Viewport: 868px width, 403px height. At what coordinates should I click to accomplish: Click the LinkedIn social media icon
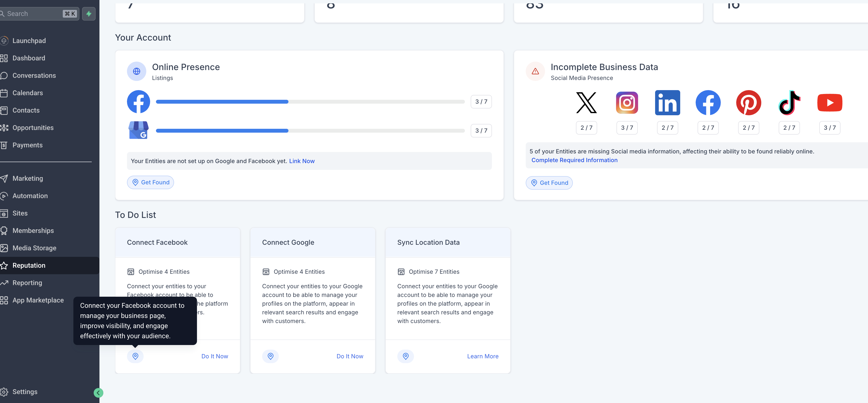pos(667,102)
